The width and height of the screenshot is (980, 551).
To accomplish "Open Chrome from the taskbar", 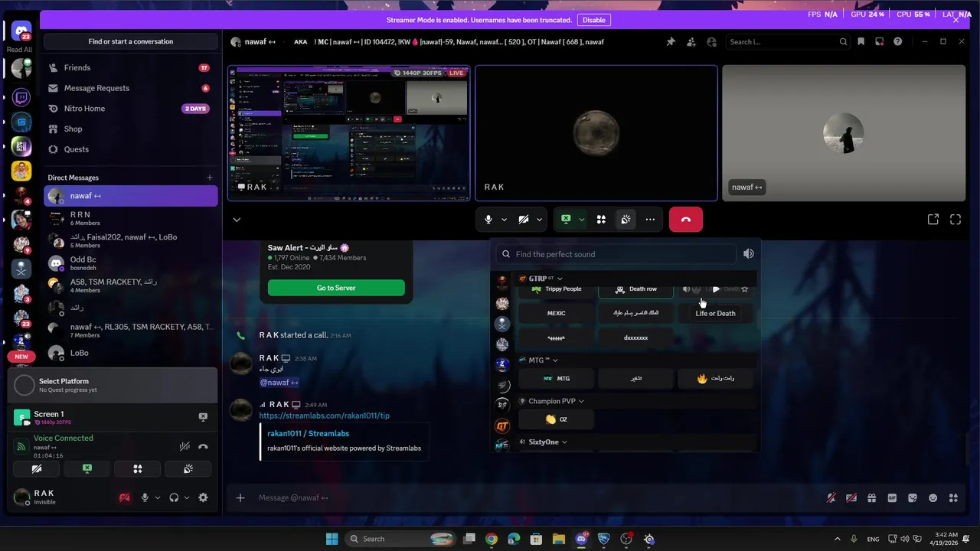I will [492, 539].
